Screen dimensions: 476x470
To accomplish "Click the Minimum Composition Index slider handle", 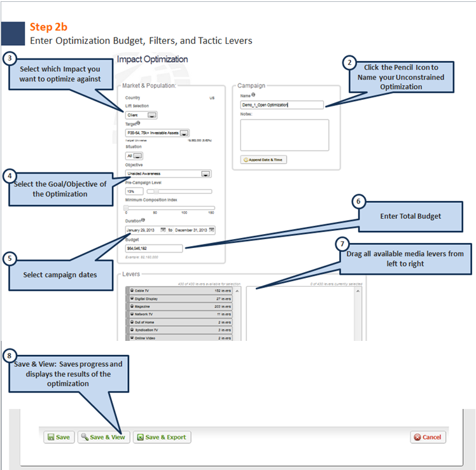I will 127,208.
